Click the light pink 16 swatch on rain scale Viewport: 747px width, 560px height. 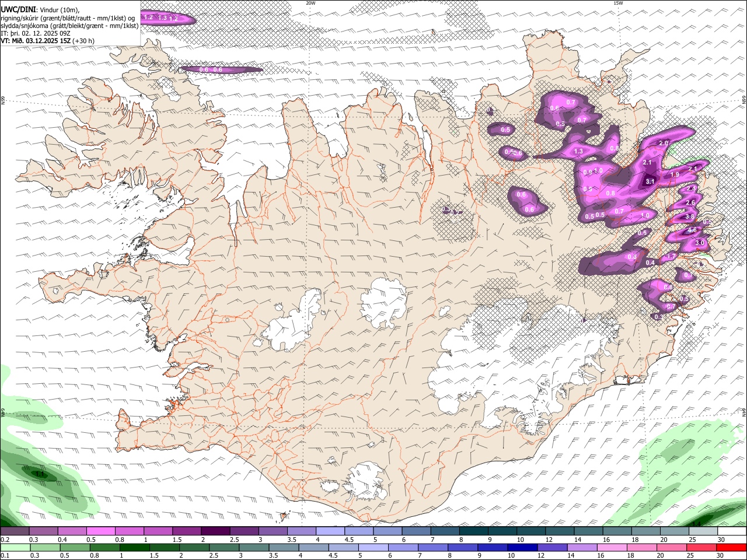coord(611,547)
